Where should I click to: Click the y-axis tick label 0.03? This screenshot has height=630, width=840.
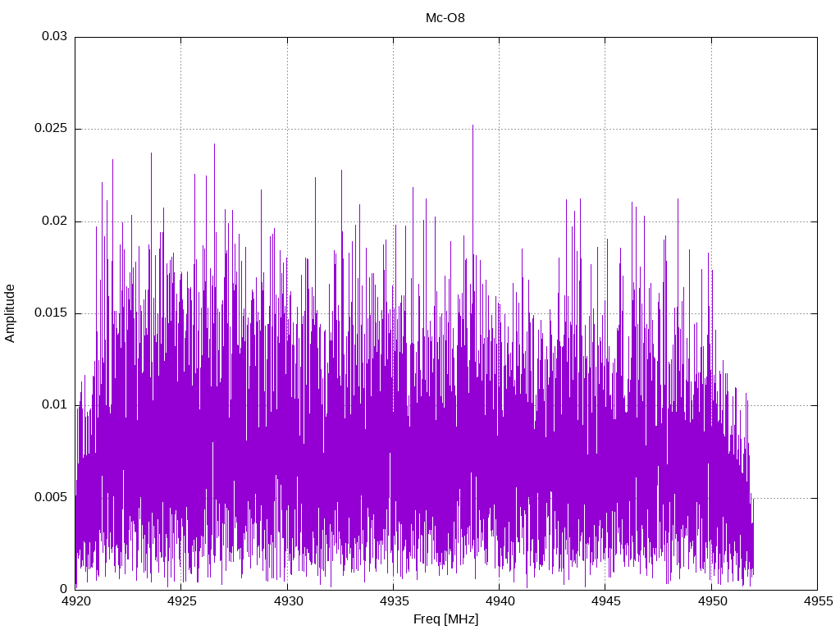[55, 36]
